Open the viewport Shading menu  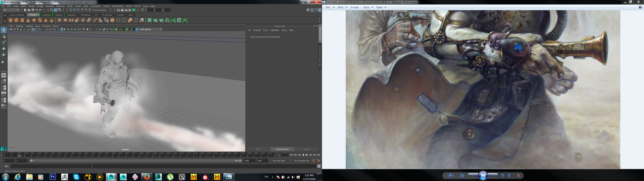pos(19,26)
